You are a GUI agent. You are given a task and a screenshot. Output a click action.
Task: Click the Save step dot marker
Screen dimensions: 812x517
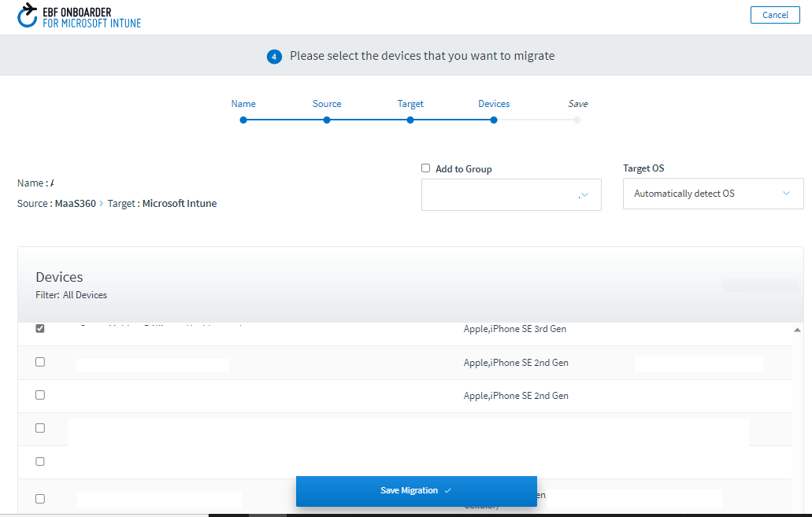click(577, 120)
